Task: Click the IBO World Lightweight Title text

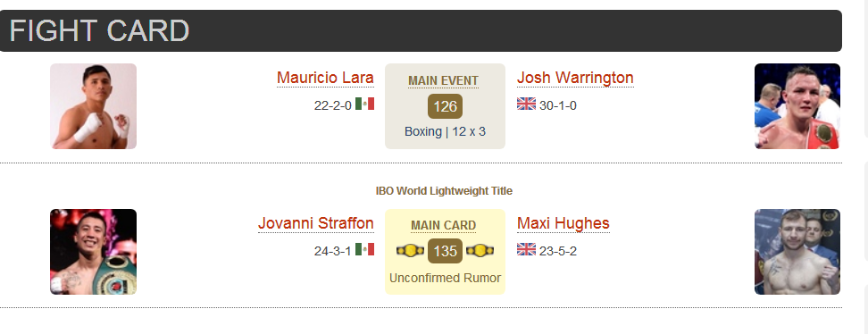Action: coord(444,190)
